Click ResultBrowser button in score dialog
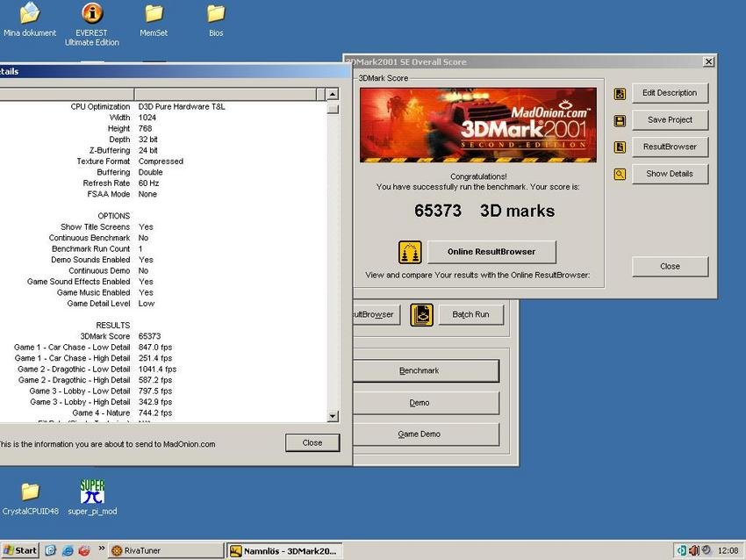The width and height of the screenshot is (746, 560). coord(670,147)
